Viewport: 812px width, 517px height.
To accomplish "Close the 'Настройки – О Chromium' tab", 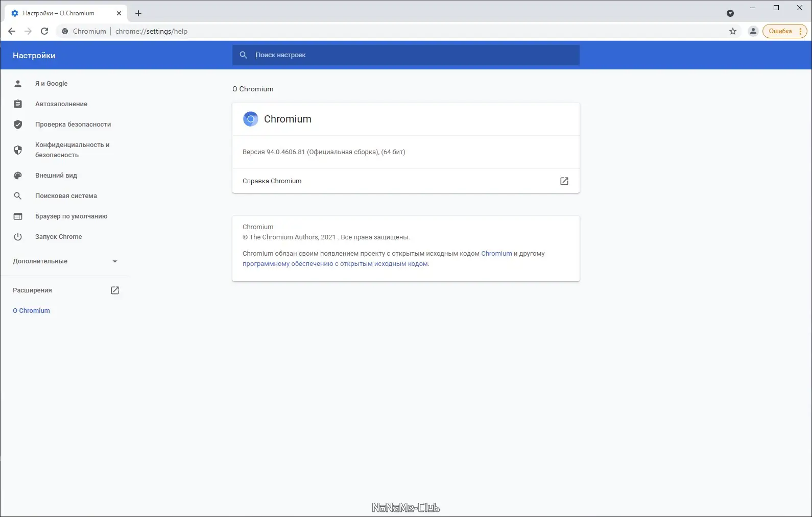I will [x=119, y=13].
